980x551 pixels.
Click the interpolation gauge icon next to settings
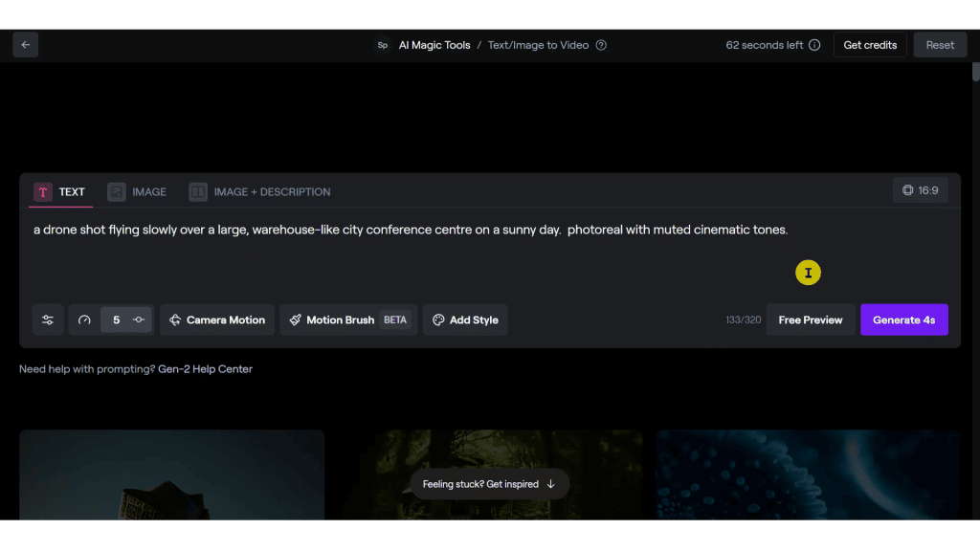[x=84, y=320]
